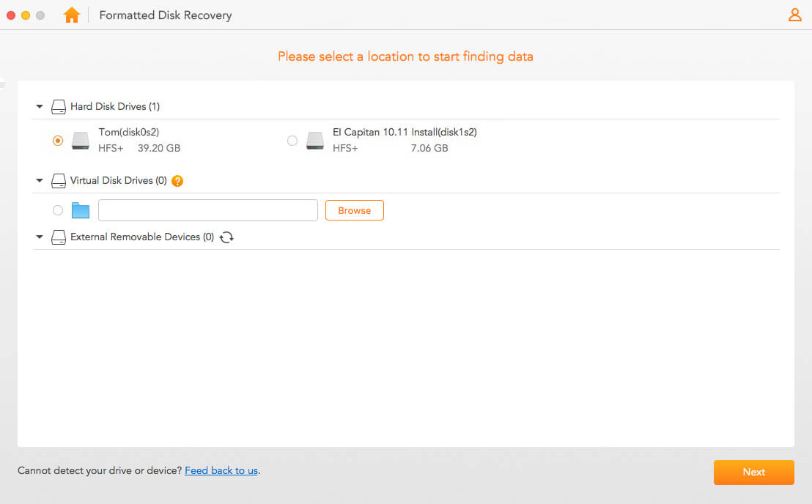Select the El Capitan 10.11 Install radio button
Viewport: 812px width, 504px height.
292,141
